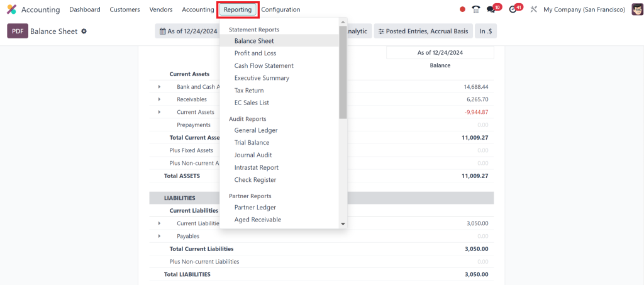Close the Reporting menu
The height and width of the screenshot is (285, 644).
[x=238, y=9]
